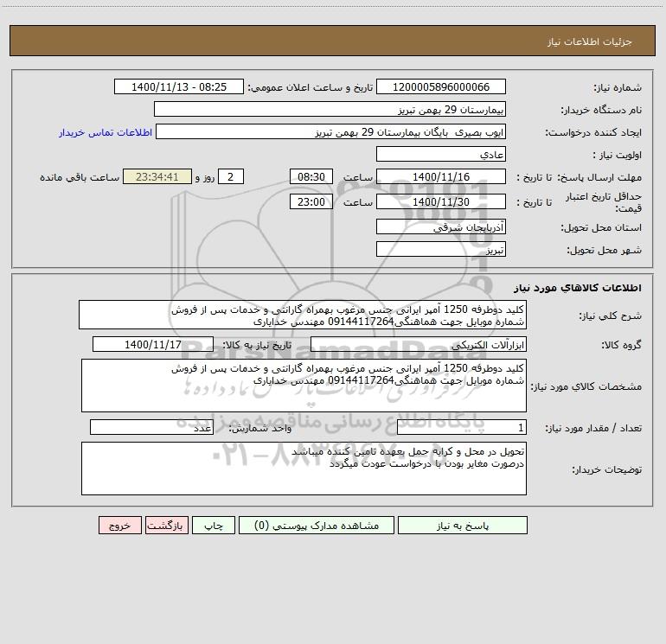Screen dimensions: 666x644
Task: Click goods group field ابزارآلات الکتریکی
Action: (x=419, y=345)
